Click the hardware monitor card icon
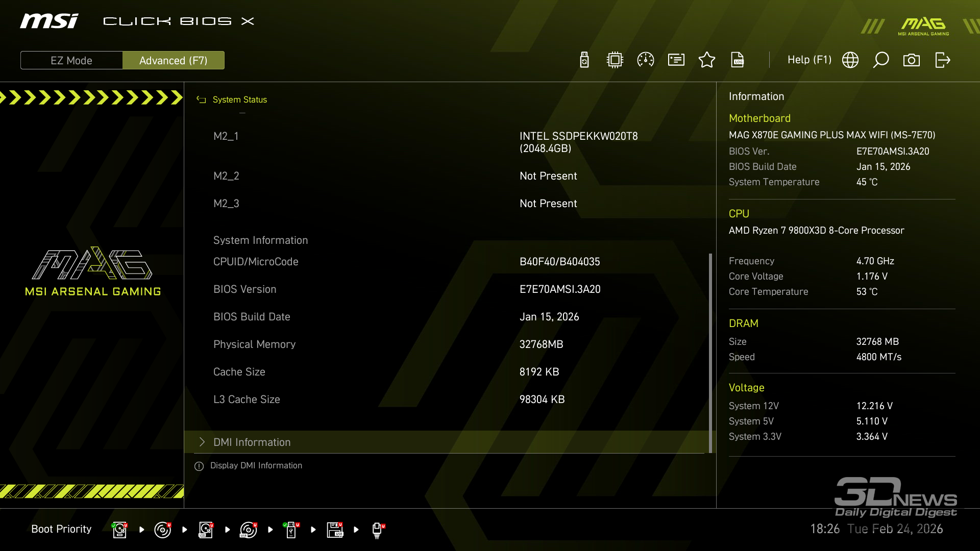The width and height of the screenshot is (980, 551). [676, 60]
